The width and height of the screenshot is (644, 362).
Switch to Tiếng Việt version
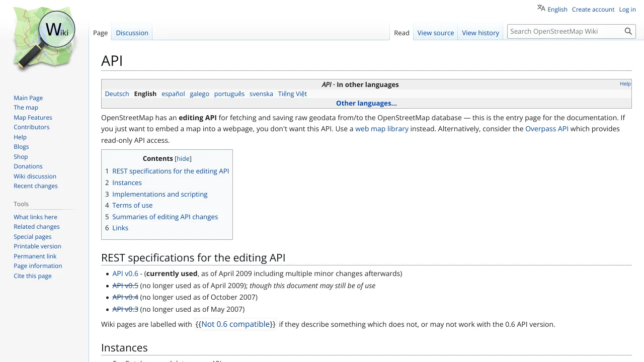coord(292,94)
